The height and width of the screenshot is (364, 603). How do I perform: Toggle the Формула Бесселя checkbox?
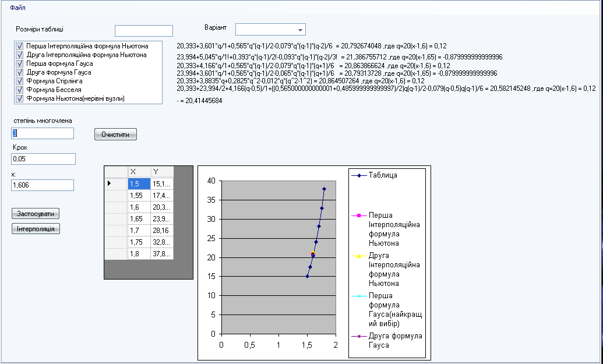20,90
